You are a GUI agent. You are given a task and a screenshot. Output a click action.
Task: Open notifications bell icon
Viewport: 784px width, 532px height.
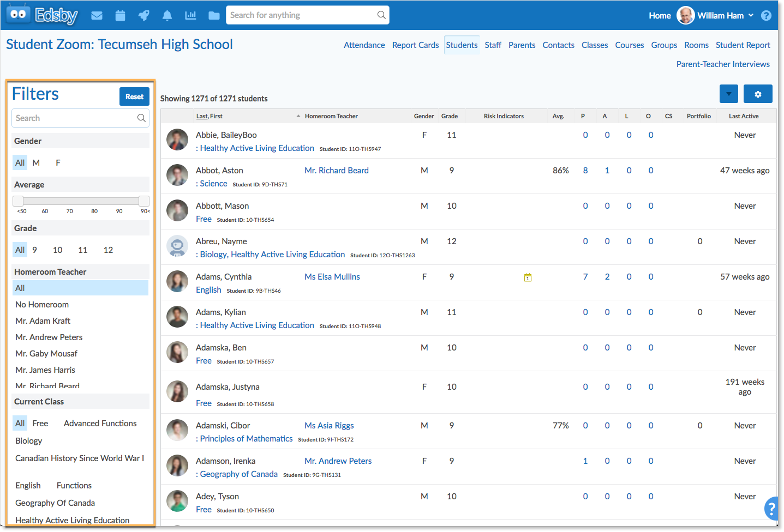167,15
